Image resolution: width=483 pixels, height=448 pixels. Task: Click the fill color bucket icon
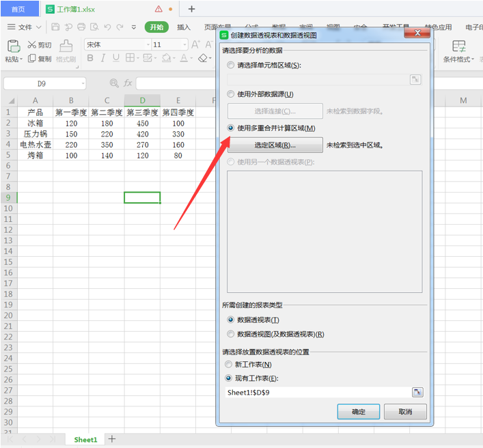[166, 58]
